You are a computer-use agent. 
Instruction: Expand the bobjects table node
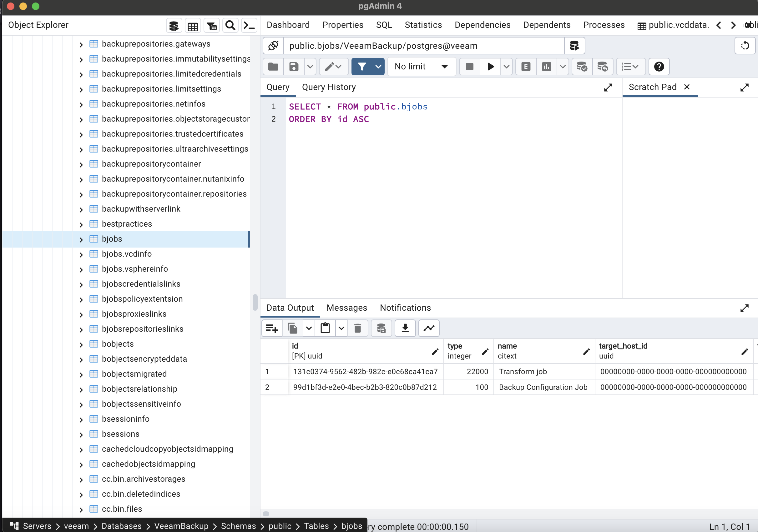[x=81, y=344]
